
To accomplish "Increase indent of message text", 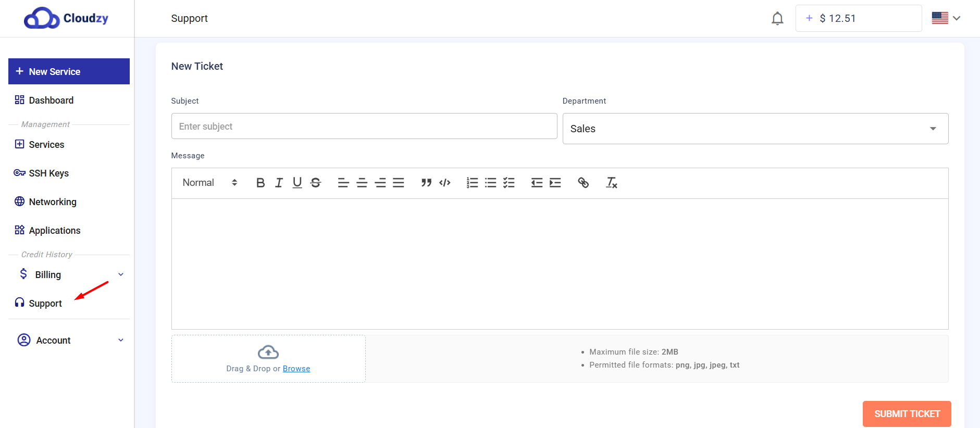I will [555, 183].
